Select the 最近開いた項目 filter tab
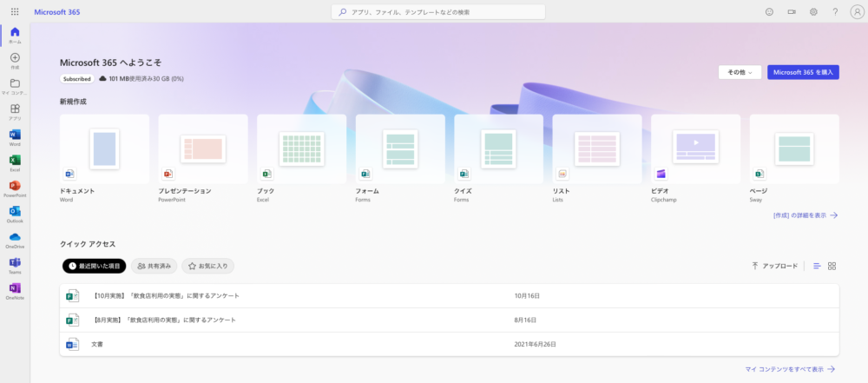This screenshot has width=868, height=383. [95, 266]
